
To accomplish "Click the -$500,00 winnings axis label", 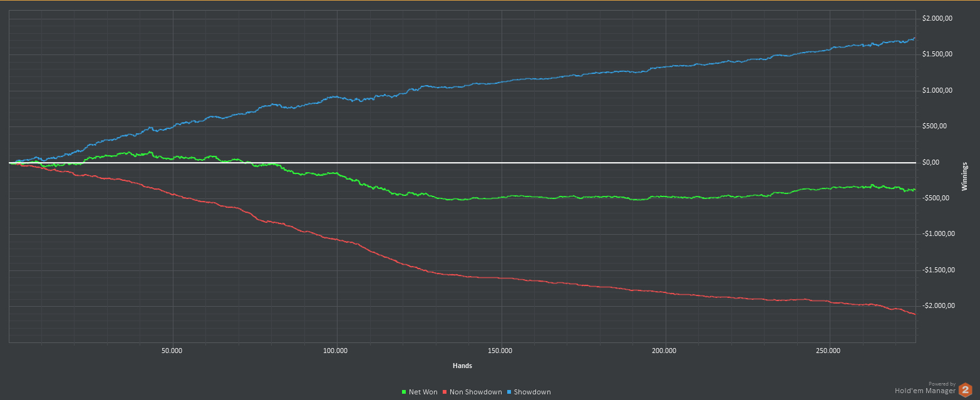I will [x=934, y=198].
